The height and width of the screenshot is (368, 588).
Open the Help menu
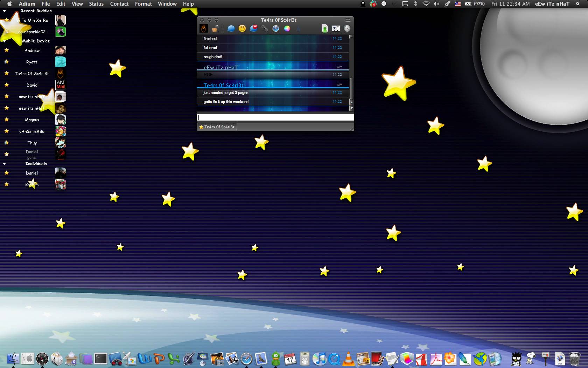click(188, 4)
